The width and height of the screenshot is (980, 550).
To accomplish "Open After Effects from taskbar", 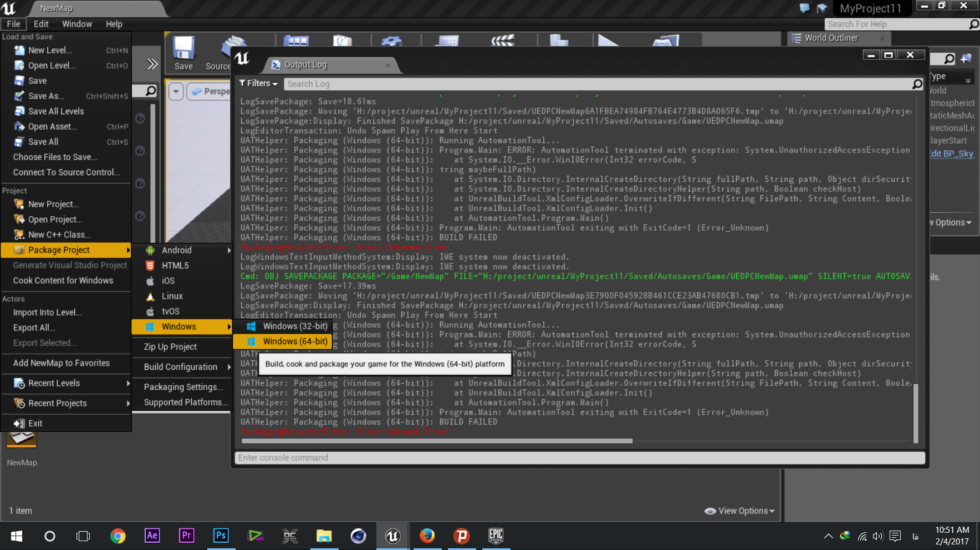I will tap(152, 536).
